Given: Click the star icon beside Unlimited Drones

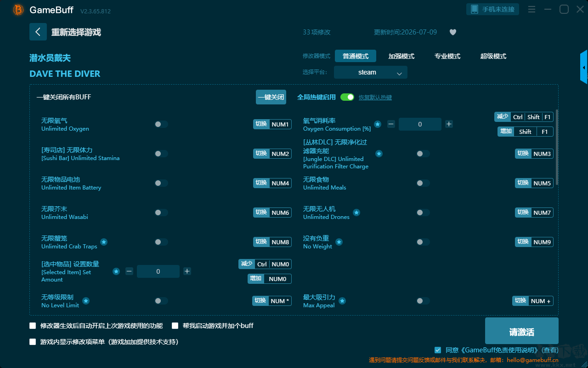Looking at the screenshot, I should (x=356, y=213).
